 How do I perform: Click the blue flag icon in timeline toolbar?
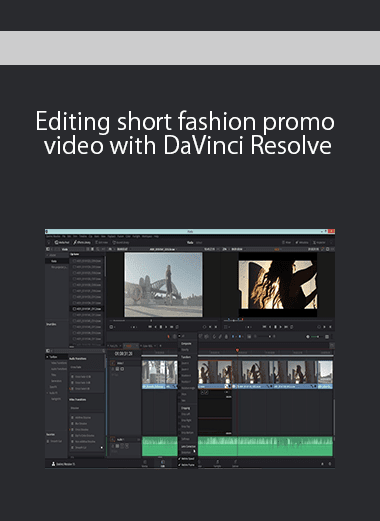[233, 337]
